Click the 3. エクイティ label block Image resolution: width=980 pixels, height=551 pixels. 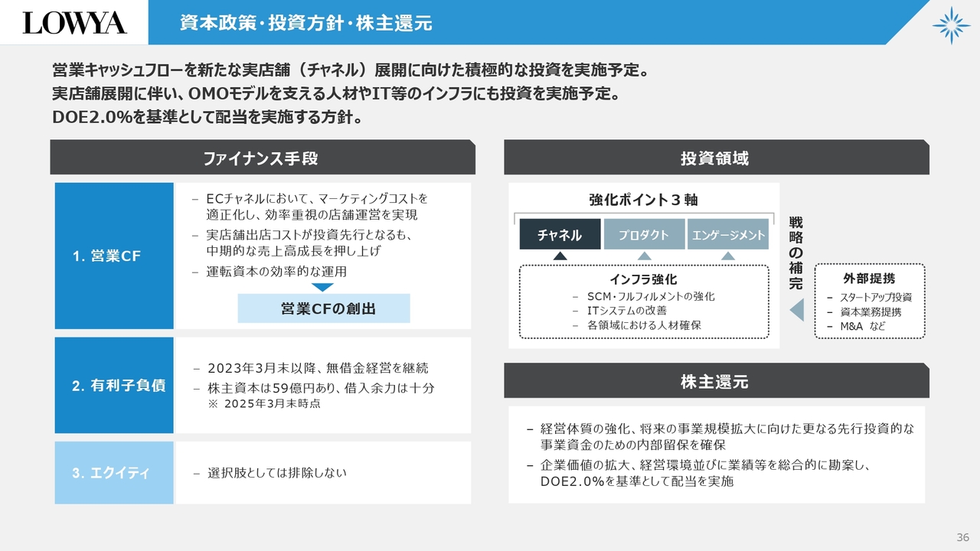click(114, 473)
